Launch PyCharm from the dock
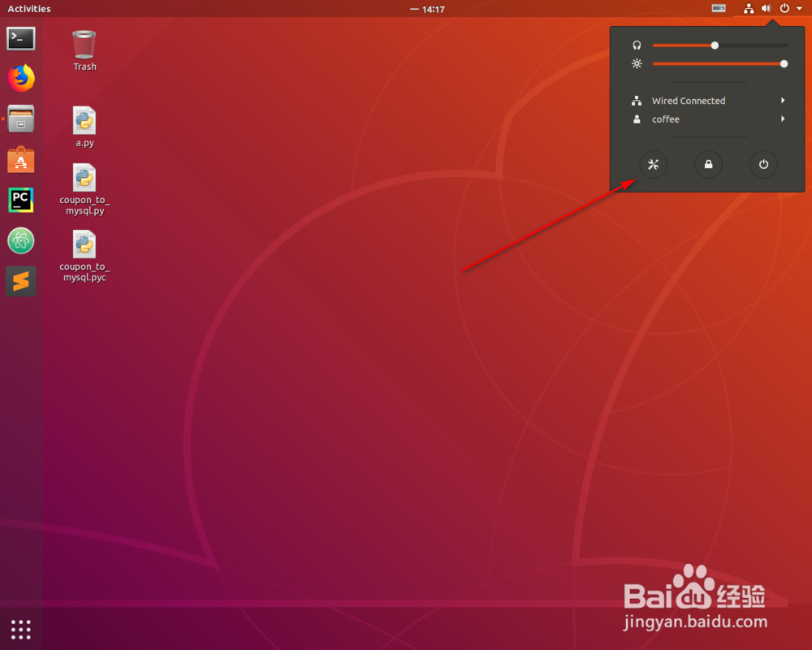This screenshot has width=812, height=650. (21, 200)
